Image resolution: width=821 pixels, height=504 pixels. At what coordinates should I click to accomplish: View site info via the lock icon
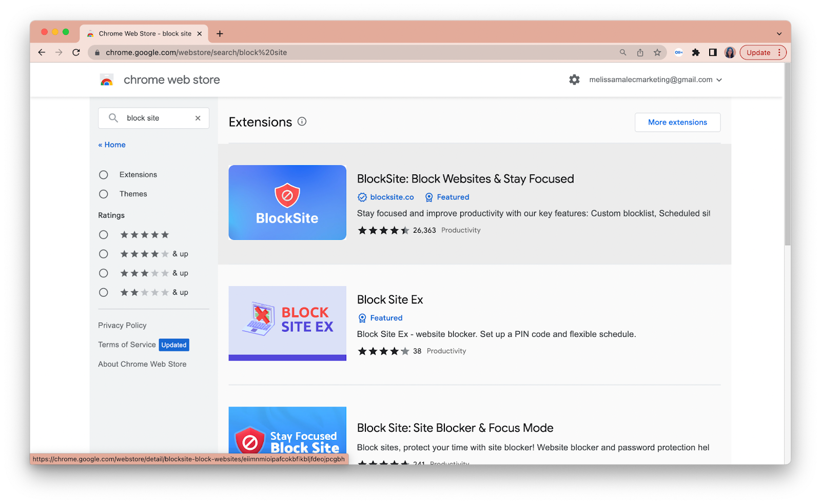tap(97, 52)
